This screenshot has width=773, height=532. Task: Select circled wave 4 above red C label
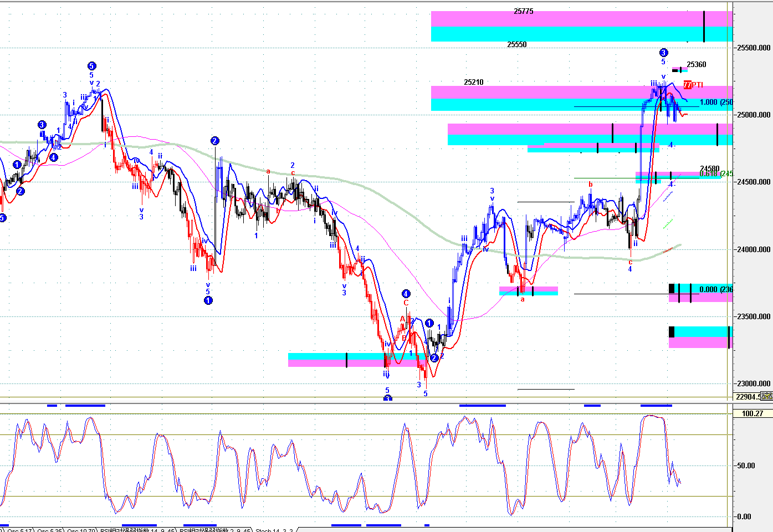(x=406, y=294)
